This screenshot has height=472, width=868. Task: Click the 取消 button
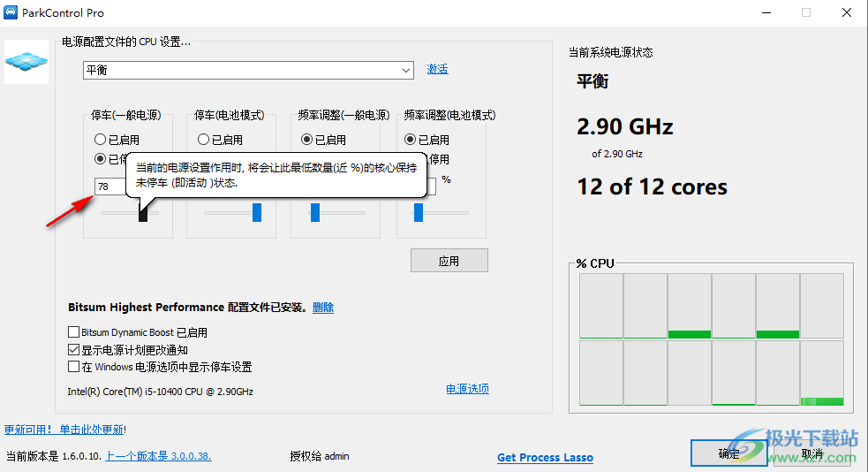(x=812, y=453)
